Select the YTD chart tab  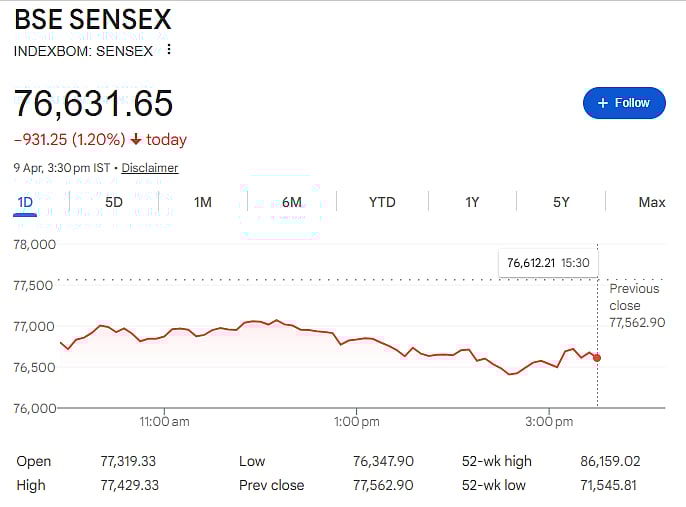pyautogui.click(x=382, y=202)
